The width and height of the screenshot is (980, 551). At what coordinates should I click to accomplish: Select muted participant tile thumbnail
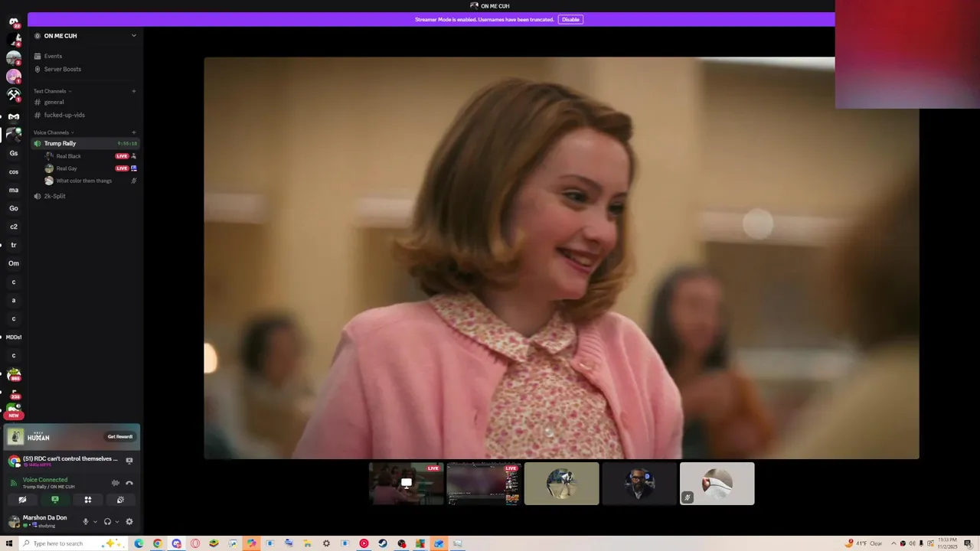pos(717,484)
